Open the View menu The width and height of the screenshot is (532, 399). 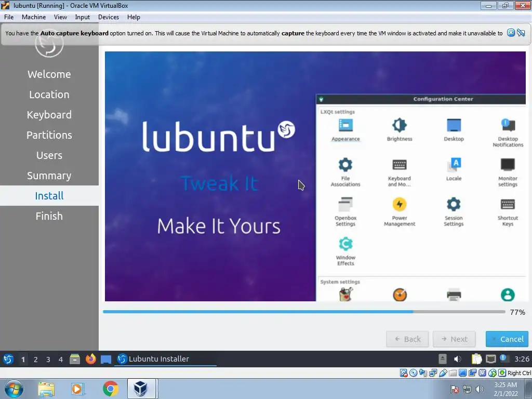coord(60,17)
